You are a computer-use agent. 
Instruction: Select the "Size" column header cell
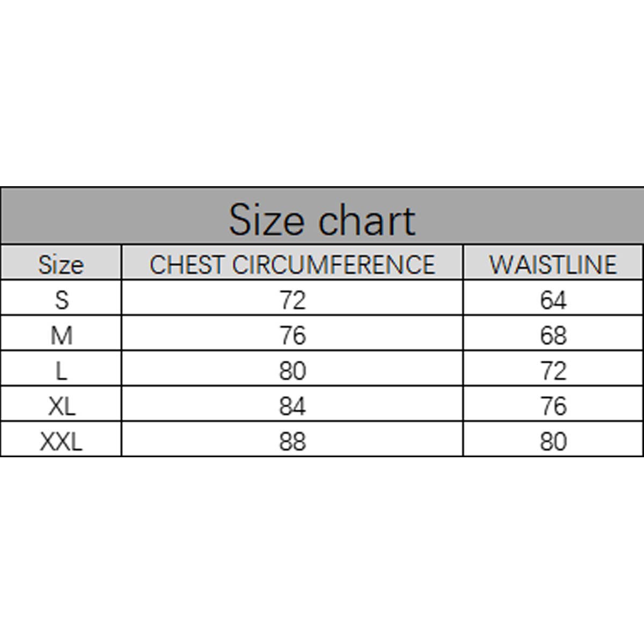coord(61,264)
